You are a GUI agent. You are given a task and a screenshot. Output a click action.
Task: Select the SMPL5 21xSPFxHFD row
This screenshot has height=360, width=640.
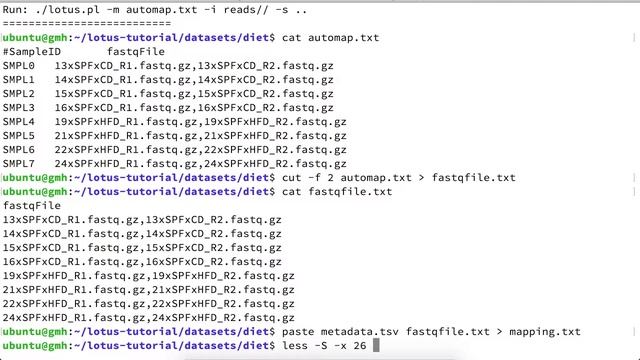[175, 136]
